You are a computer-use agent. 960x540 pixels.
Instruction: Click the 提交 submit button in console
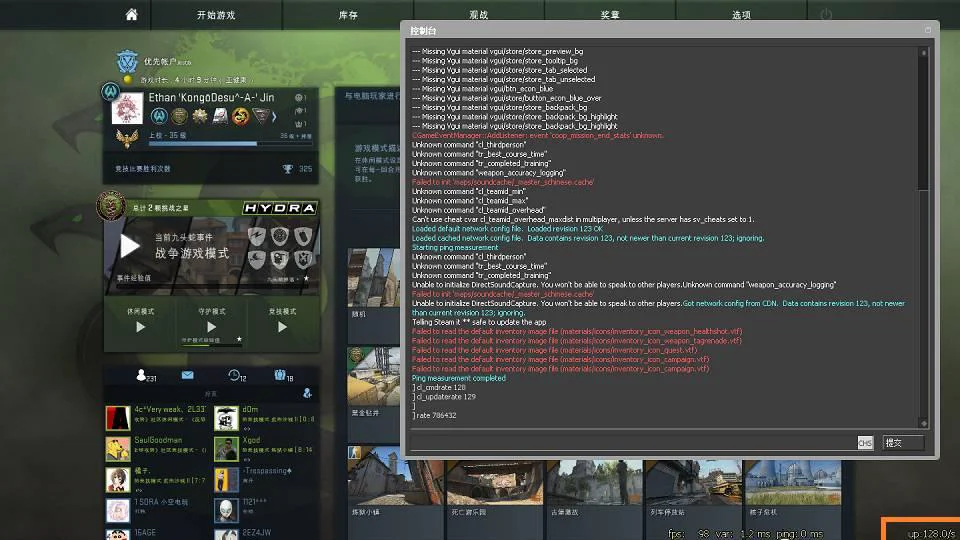point(902,443)
